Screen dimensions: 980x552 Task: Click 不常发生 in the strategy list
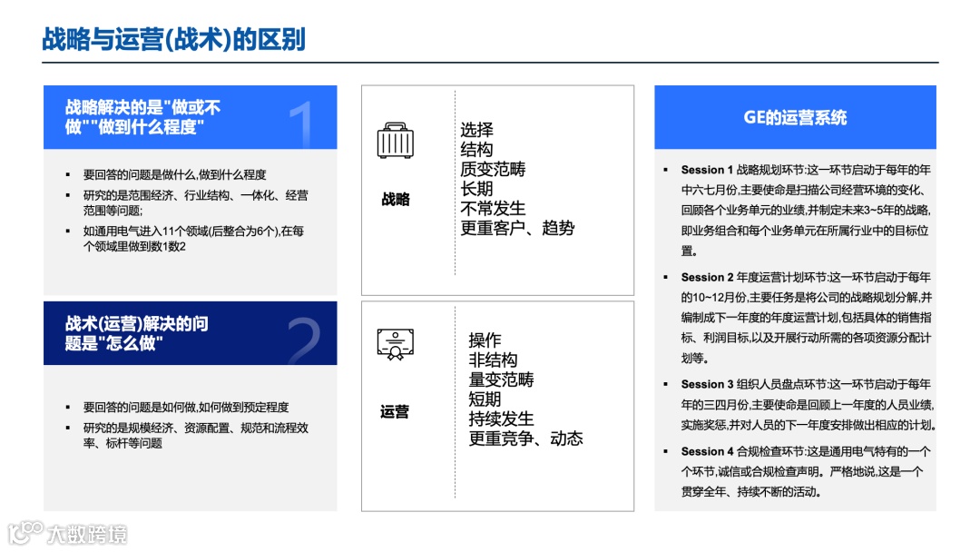tap(493, 208)
